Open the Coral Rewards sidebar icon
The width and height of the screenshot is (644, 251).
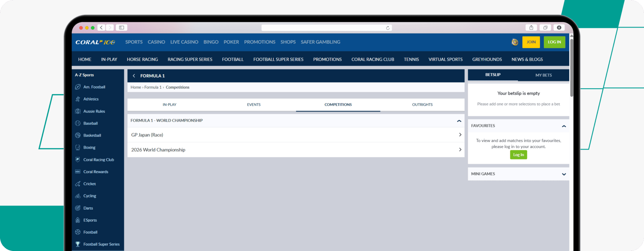coord(78,172)
